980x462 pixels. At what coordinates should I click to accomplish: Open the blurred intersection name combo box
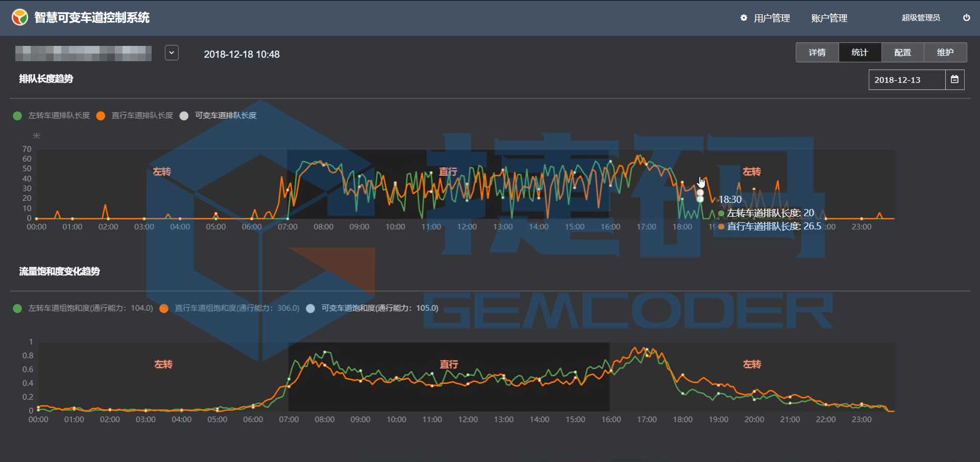pyautogui.click(x=83, y=53)
